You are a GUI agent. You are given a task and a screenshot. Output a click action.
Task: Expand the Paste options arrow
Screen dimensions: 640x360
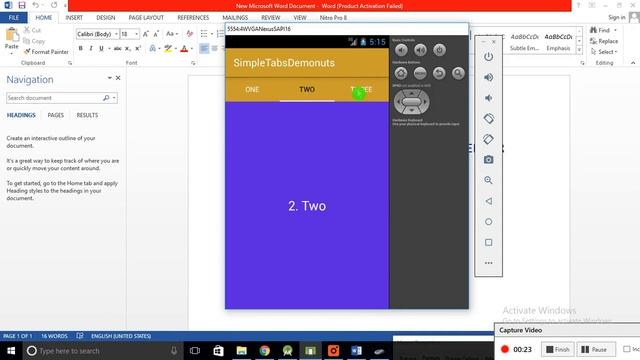tap(11, 53)
